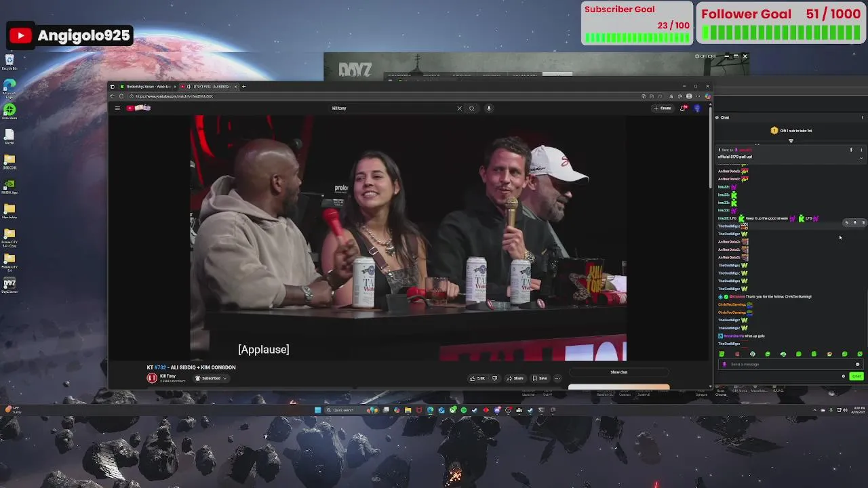Select the KT #732 YouTube browser tab

(x=210, y=87)
